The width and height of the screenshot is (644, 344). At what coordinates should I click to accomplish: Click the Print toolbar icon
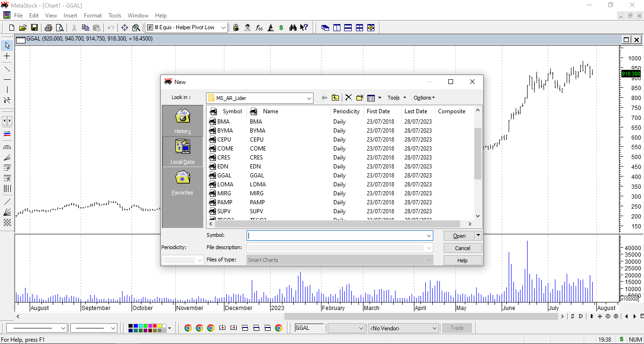tap(48, 28)
